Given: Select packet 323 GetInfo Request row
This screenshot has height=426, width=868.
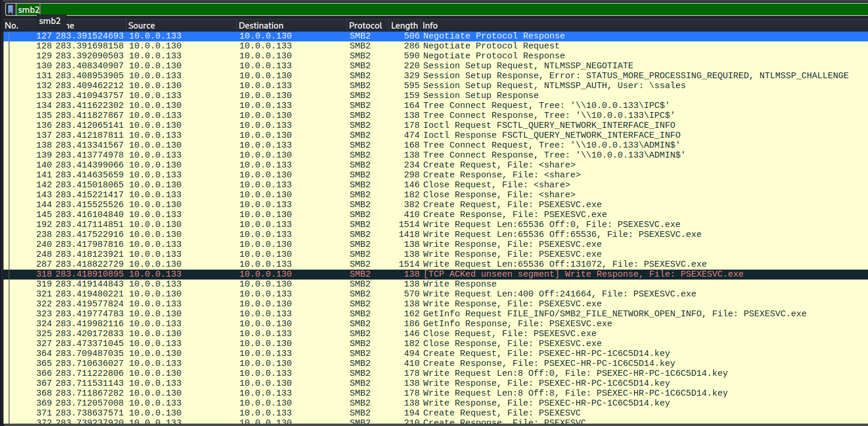Looking at the screenshot, I should click(x=435, y=313).
